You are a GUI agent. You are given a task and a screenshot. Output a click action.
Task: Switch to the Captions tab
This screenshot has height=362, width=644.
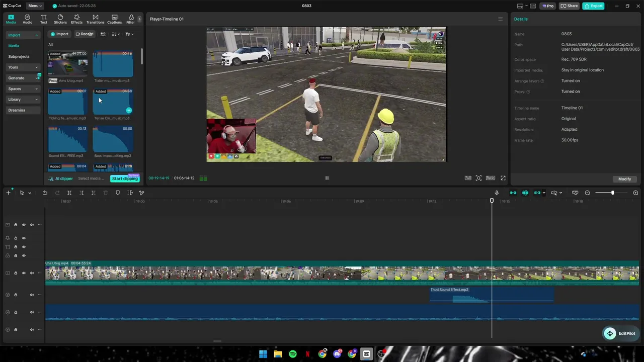pos(114,19)
